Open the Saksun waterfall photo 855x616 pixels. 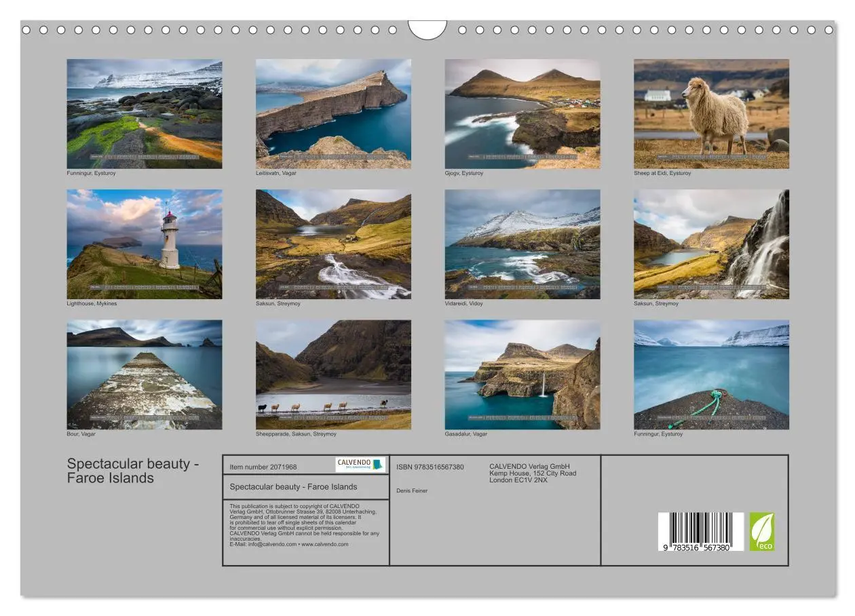point(711,244)
